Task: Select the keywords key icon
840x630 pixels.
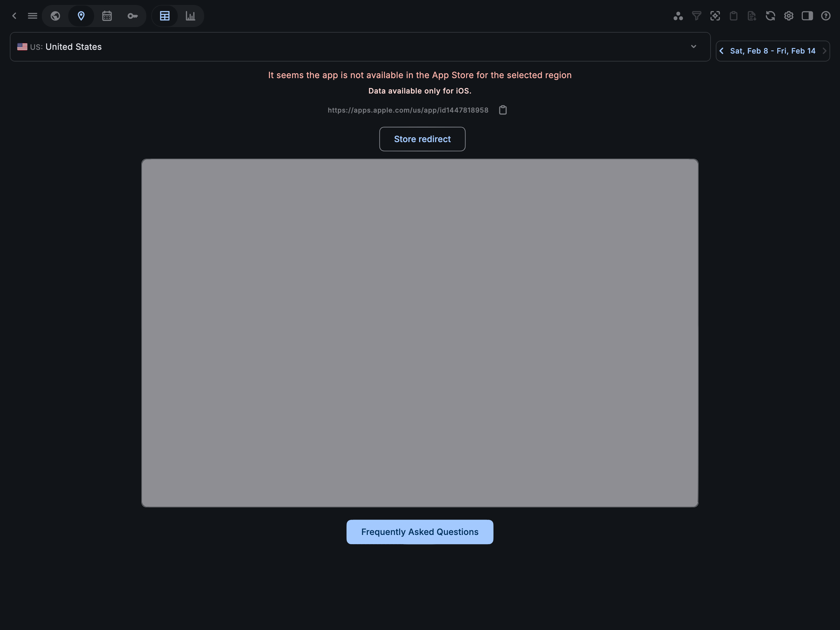Action: pyautogui.click(x=133, y=16)
